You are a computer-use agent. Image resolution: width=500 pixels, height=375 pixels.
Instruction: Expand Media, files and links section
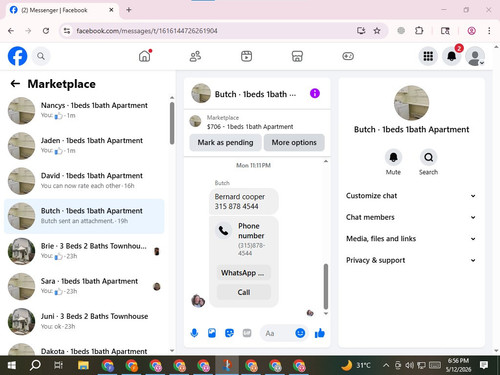point(411,239)
